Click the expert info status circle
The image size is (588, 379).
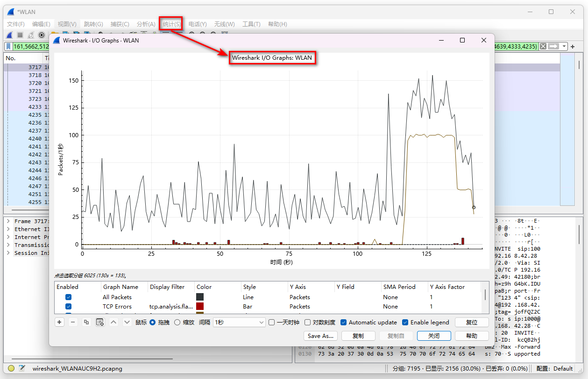[x=11, y=368]
